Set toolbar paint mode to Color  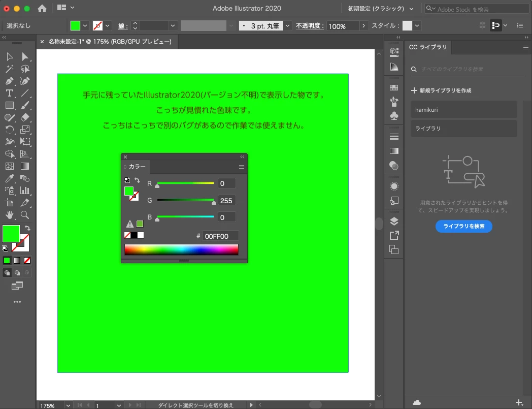[x=7, y=261]
